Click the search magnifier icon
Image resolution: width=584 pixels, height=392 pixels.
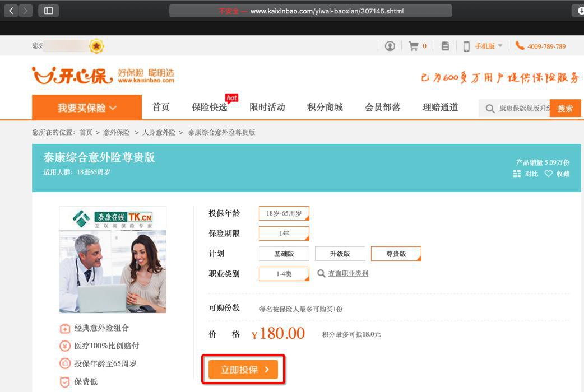[x=490, y=108]
